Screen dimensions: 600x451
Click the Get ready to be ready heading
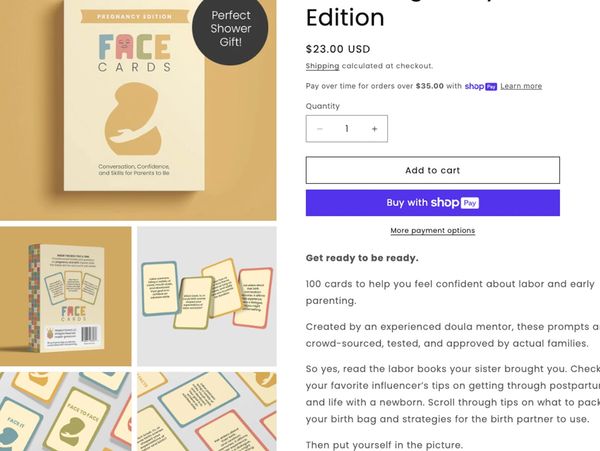(362, 258)
